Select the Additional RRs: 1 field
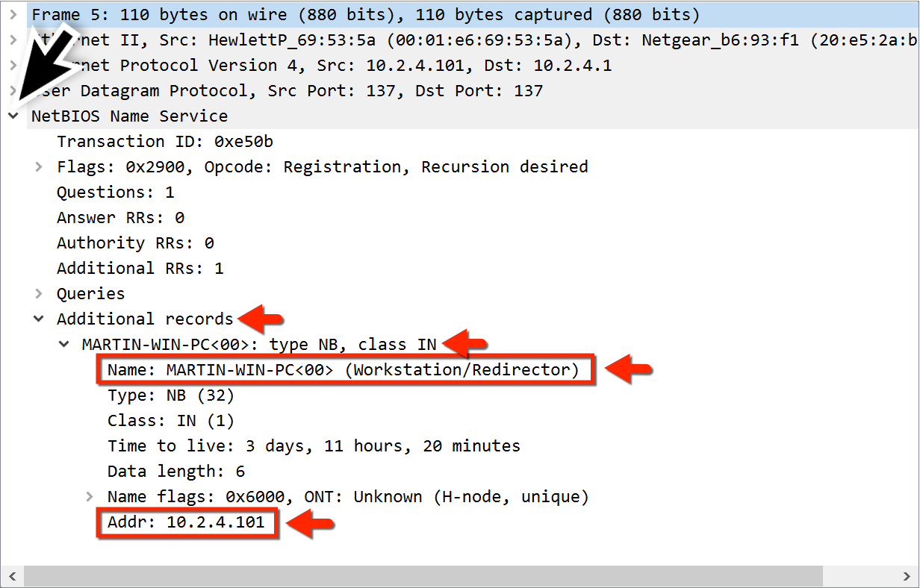 (x=140, y=269)
